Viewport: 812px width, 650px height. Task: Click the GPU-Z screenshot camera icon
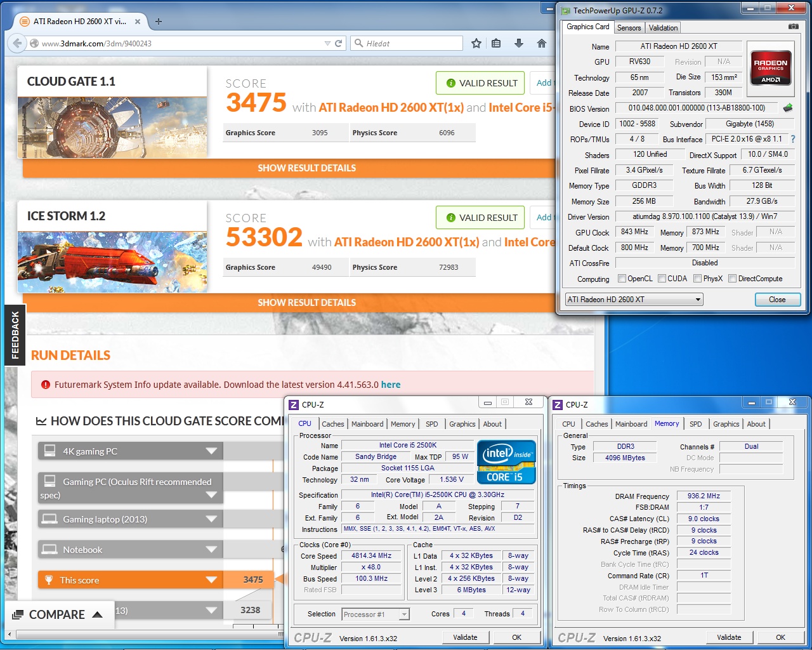click(x=793, y=27)
